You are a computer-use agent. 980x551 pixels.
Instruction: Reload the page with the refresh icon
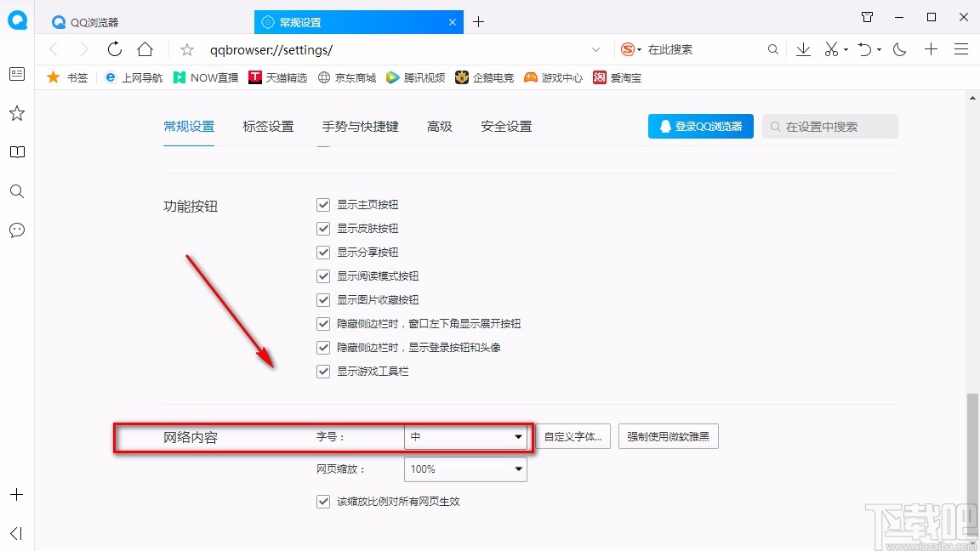pos(115,49)
